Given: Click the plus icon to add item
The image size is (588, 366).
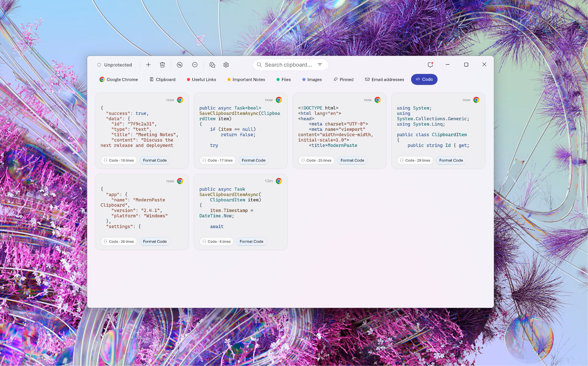Looking at the screenshot, I should (148, 65).
